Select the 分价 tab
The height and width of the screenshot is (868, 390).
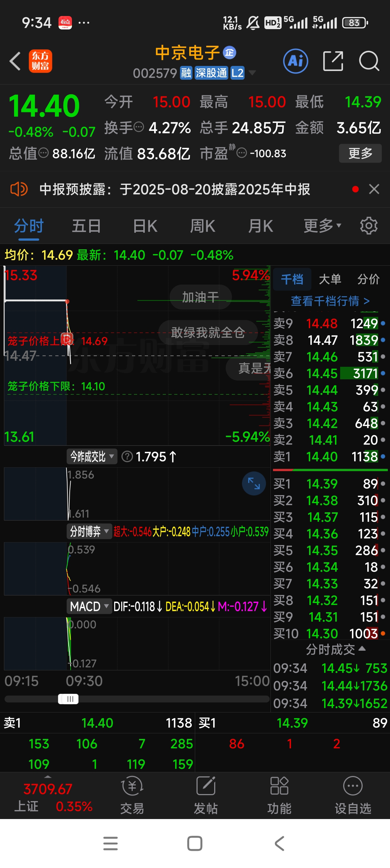coord(369,279)
